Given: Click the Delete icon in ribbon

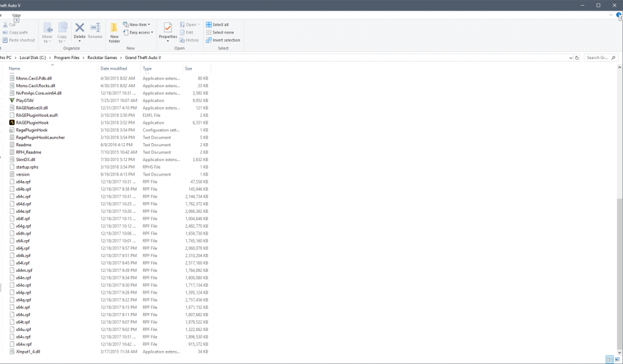Looking at the screenshot, I should pyautogui.click(x=80, y=28).
